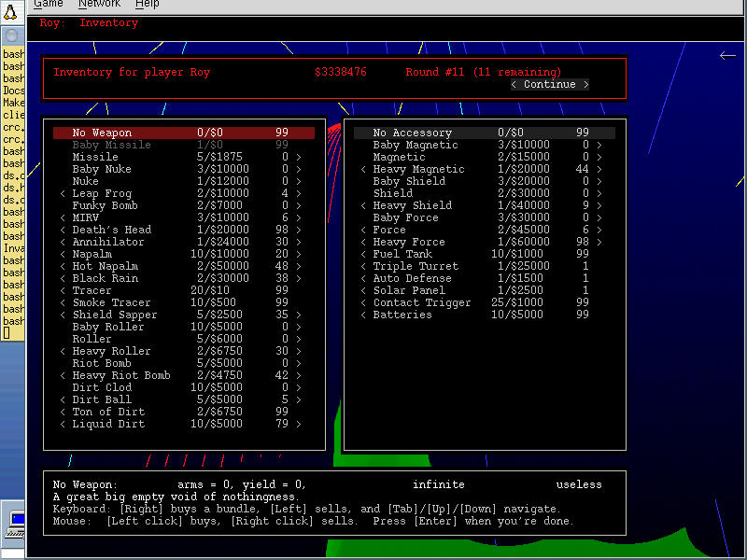747x560 pixels.
Task: Click the Heavy Riot Bomb weapon name
Action: [121, 376]
